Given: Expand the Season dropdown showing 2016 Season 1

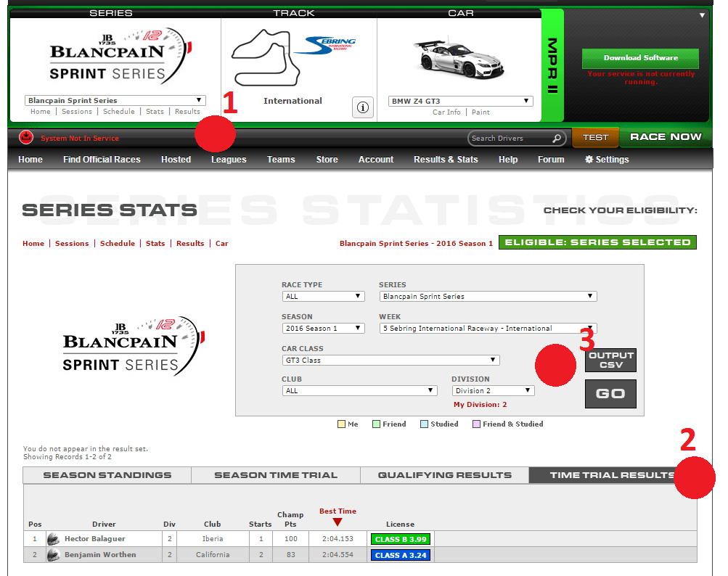Looking at the screenshot, I should tap(323, 328).
